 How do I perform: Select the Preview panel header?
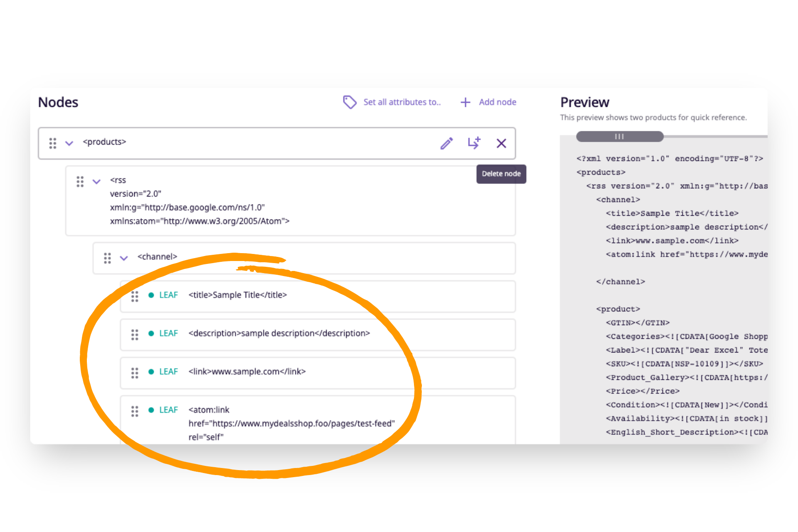coord(585,102)
